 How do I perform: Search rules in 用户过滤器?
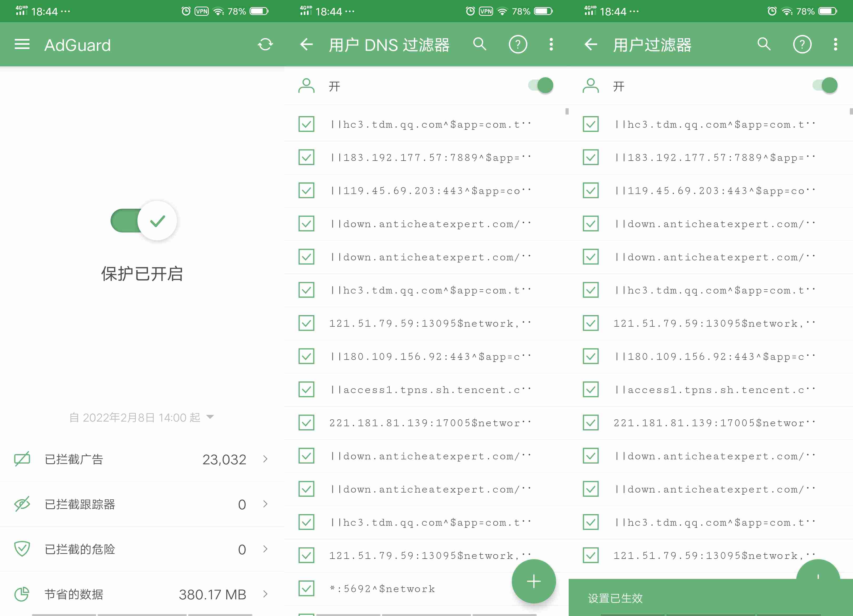click(x=764, y=44)
